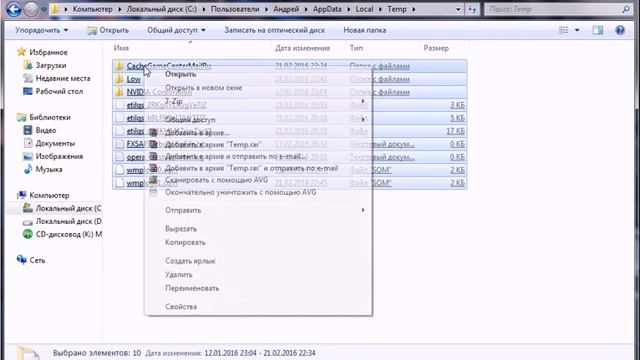Open the Отправить submenu

pos(258,210)
